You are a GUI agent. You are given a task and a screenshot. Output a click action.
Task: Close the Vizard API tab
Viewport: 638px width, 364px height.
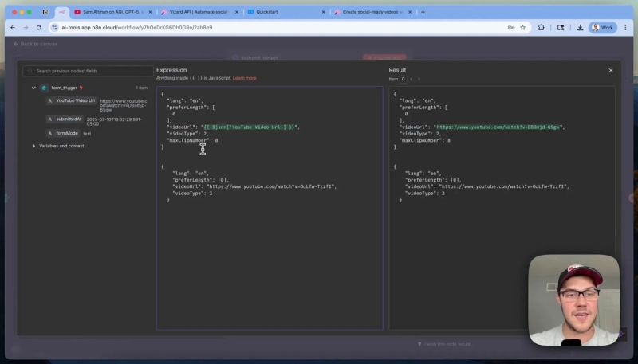(237, 12)
